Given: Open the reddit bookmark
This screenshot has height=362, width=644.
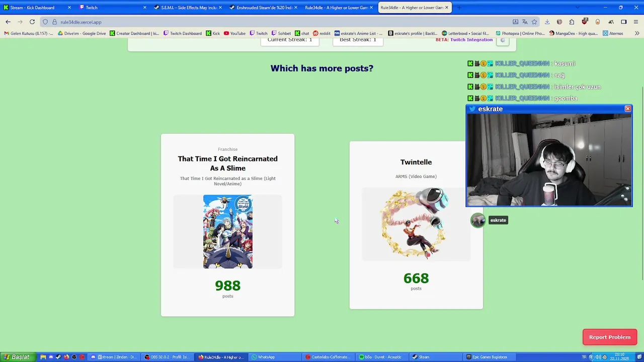Looking at the screenshot, I should click(321, 33).
